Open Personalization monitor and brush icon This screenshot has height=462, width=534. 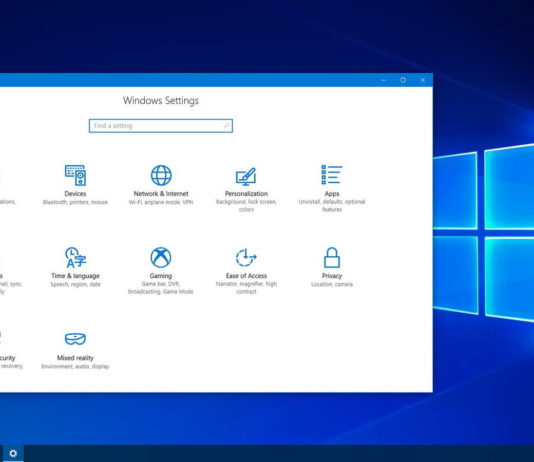pos(246,176)
